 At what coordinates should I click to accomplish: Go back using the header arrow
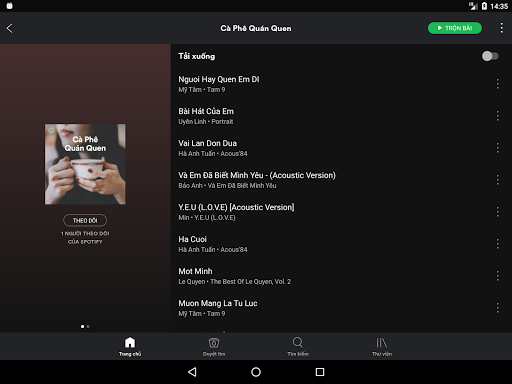coord(10,28)
